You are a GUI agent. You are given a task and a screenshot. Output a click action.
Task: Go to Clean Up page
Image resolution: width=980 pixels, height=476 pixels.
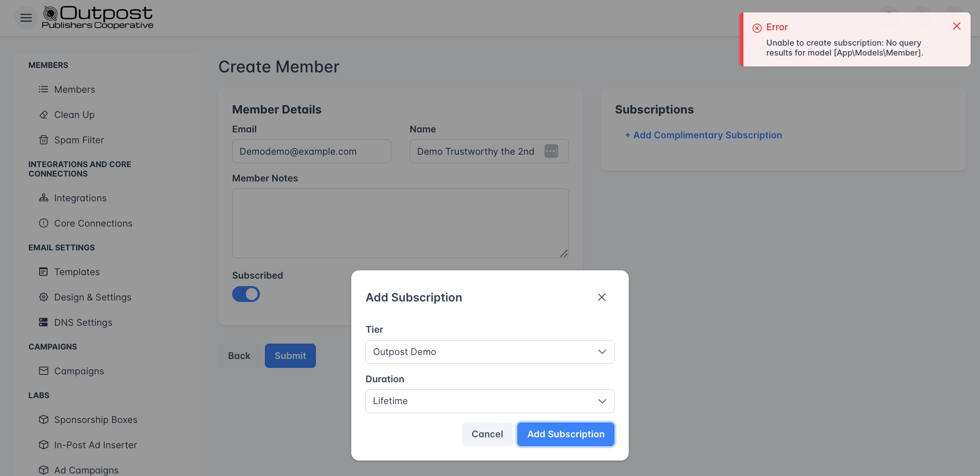(x=74, y=115)
